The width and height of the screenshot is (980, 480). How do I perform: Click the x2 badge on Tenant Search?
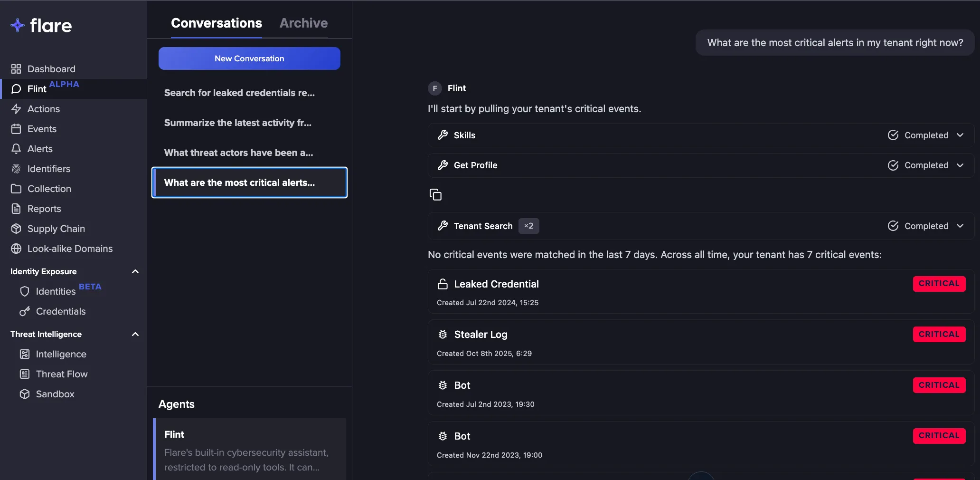tap(528, 226)
